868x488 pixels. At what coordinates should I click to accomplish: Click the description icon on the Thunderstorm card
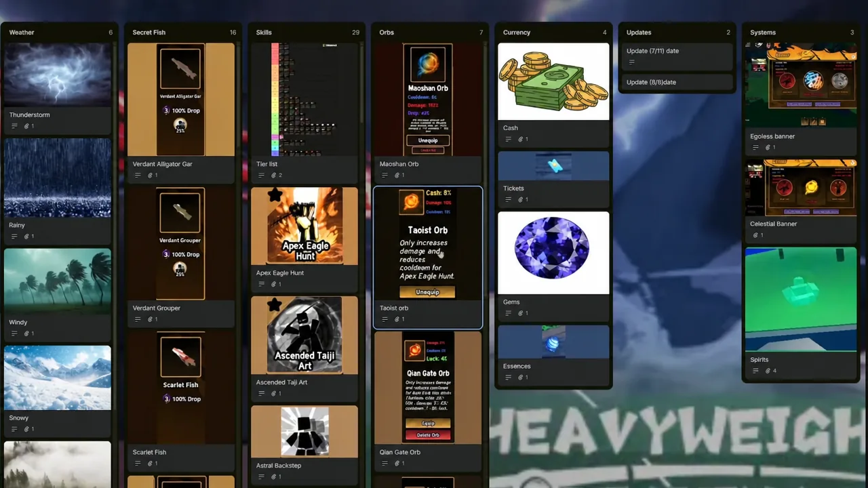pos(15,126)
